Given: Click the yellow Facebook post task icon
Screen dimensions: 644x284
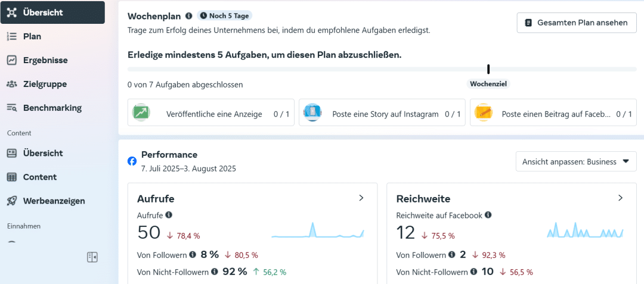Looking at the screenshot, I should click(483, 113).
